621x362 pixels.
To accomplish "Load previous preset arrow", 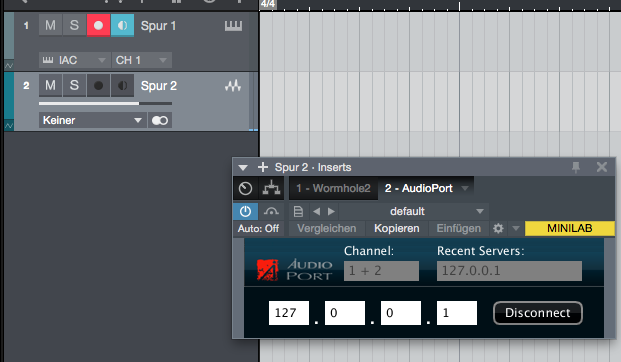I will click(x=316, y=211).
